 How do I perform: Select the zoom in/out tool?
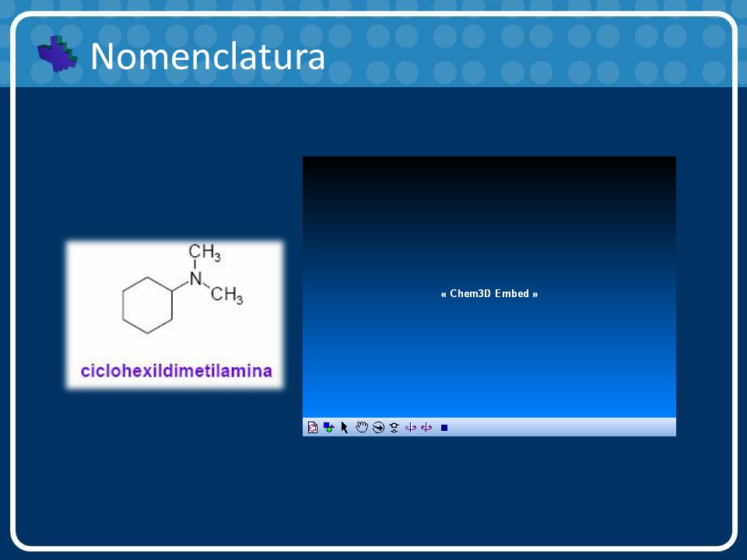pyautogui.click(x=394, y=428)
